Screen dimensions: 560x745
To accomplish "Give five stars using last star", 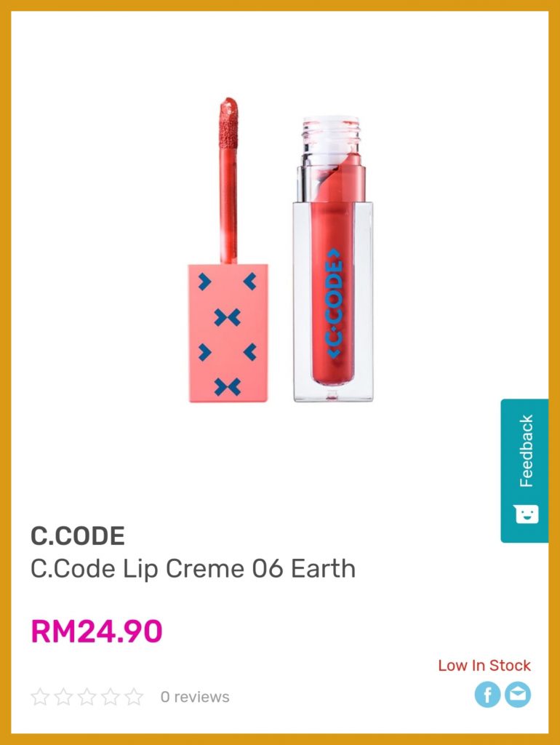I will pyautogui.click(x=134, y=697).
